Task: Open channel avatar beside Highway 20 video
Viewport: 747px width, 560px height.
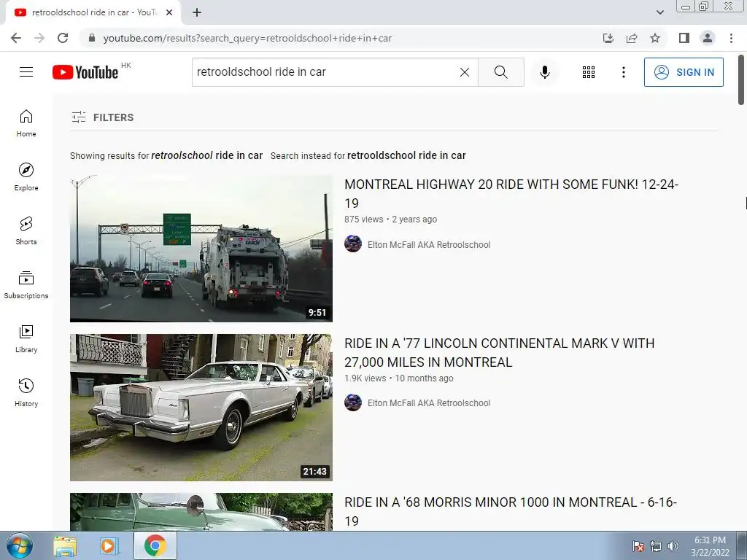Action: pos(353,244)
